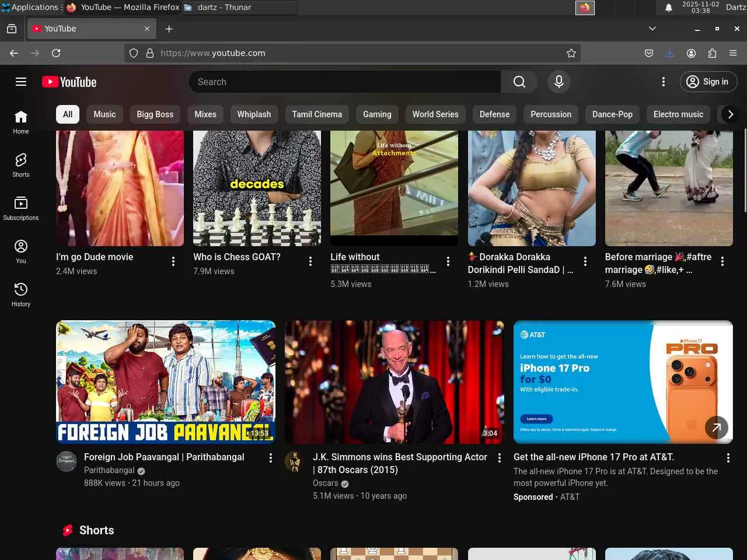Open Subscriptions in the sidebar
Viewport: 747px width, 560px height.
[21, 209]
